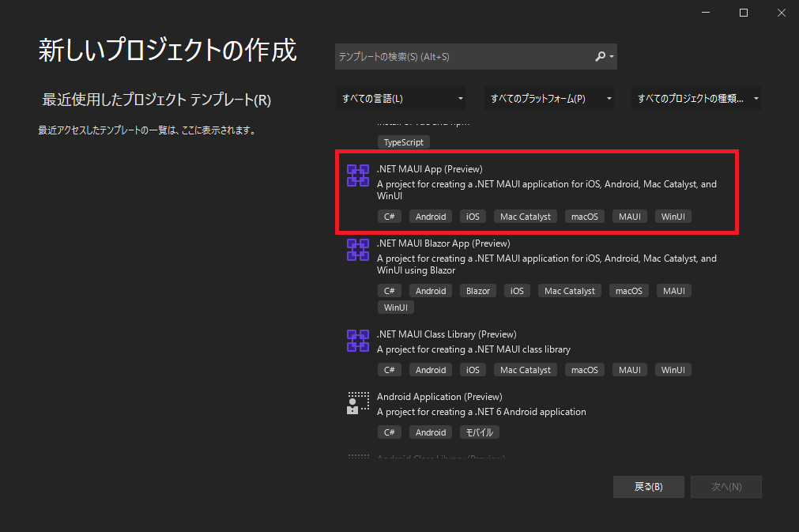This screenshot has width=799, height=532.
Task: Click the WinUI tag in Class Library row
Action: click(x=673, y=370)
